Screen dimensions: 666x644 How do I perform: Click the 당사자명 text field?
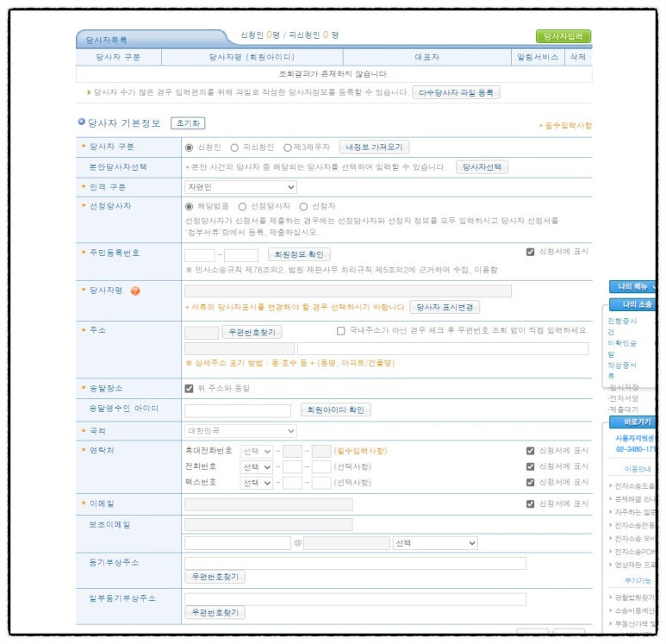point(348,291)
